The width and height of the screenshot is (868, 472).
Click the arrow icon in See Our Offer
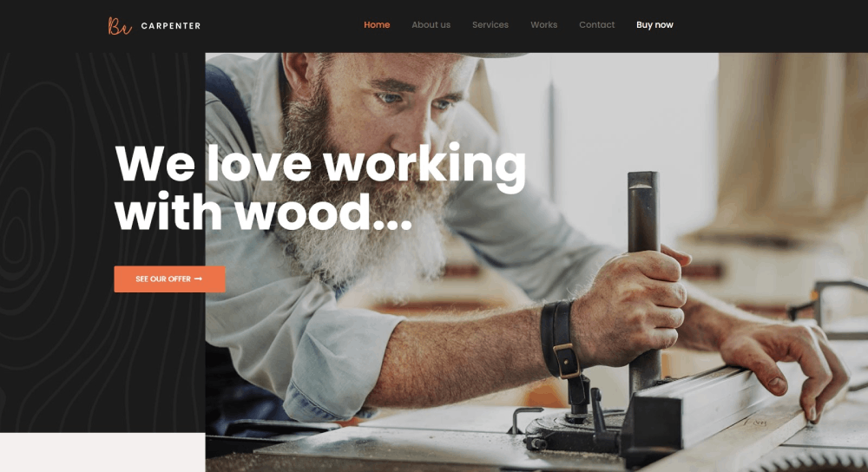pyautogui.click(x=198, y=279)
